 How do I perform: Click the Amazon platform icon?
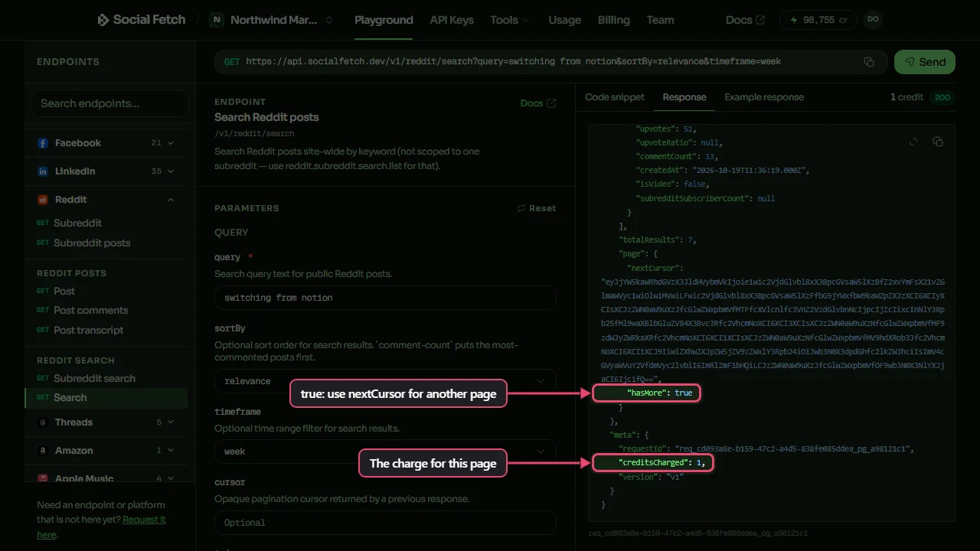click(43, 451)
